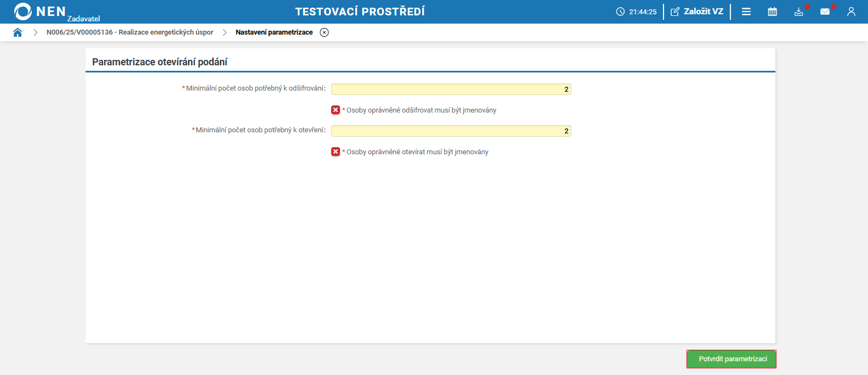Image resolution: width=868 pixels, height=375 pixels.
Task: Expand chevron before Nastavení parametrizace
Action: (225, 32)
